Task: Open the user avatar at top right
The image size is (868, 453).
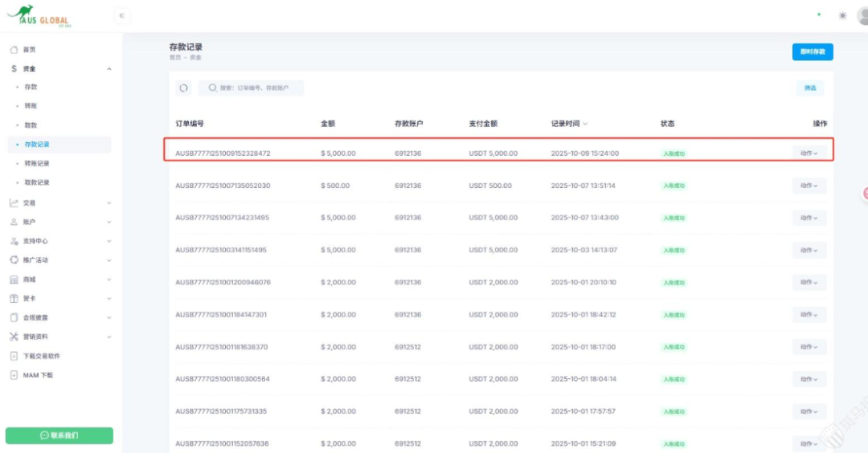Action: [x=862, y=15]
